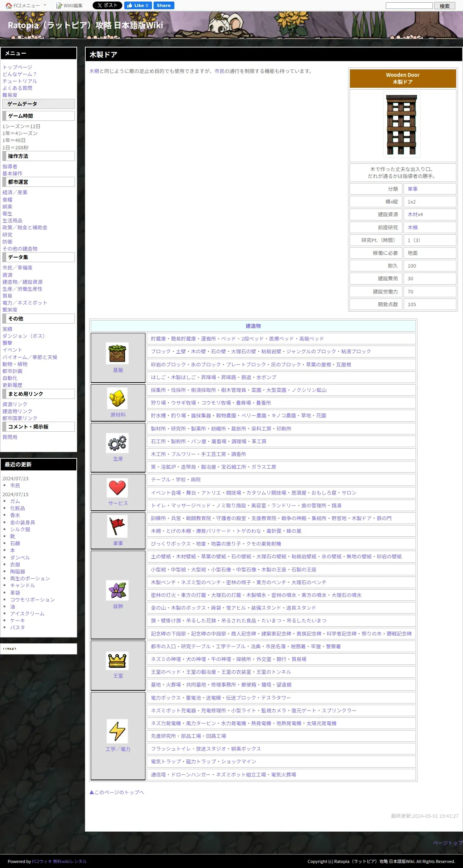Open 電力／ネズミボット menu entry

[x=25, y=303]
